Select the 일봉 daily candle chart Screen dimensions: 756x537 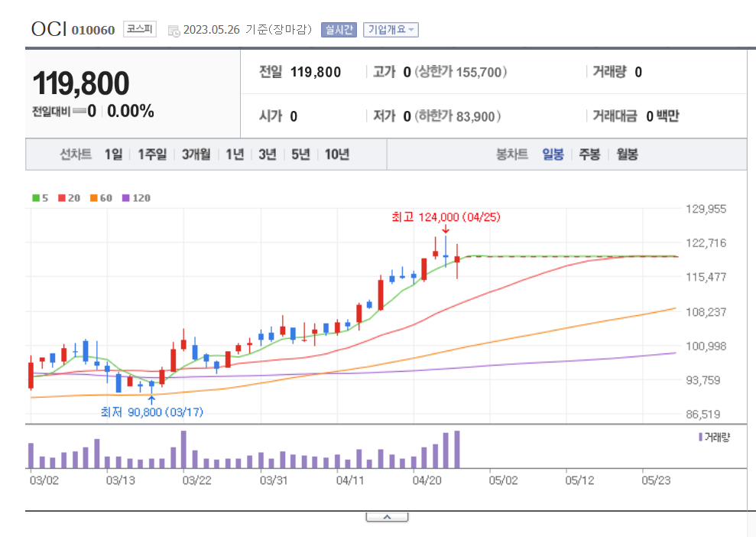point(553,155)
